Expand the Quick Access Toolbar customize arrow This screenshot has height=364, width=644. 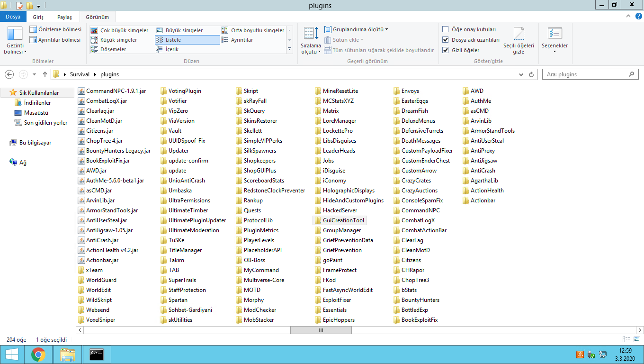click(x=38, y=6)
